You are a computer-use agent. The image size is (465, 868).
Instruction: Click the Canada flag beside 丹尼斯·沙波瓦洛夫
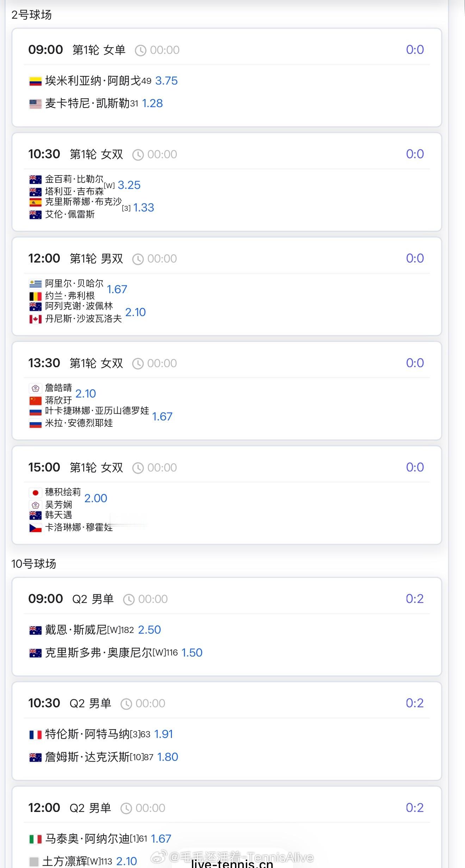click(x=35, y=319)
